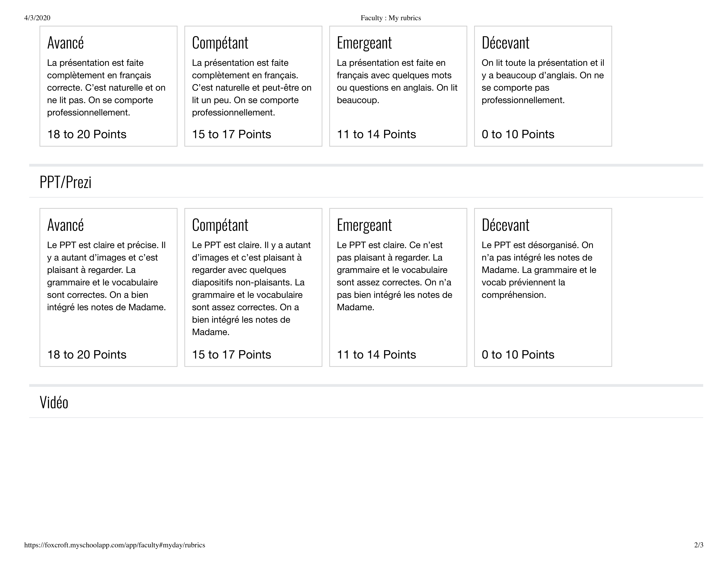Choose "11 to 14 Points" in the top row
This screenshot has height=563, width=728.
pyautogui.click(x=376, y=134)
